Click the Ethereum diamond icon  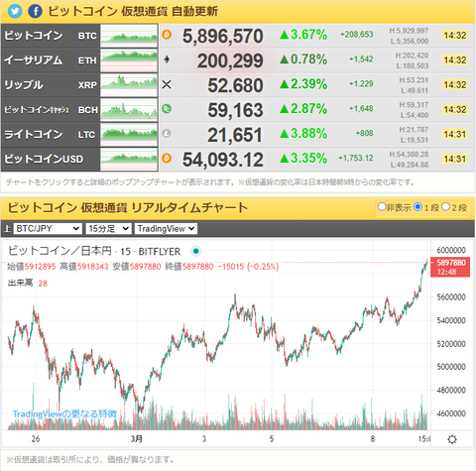coord(167,59)
